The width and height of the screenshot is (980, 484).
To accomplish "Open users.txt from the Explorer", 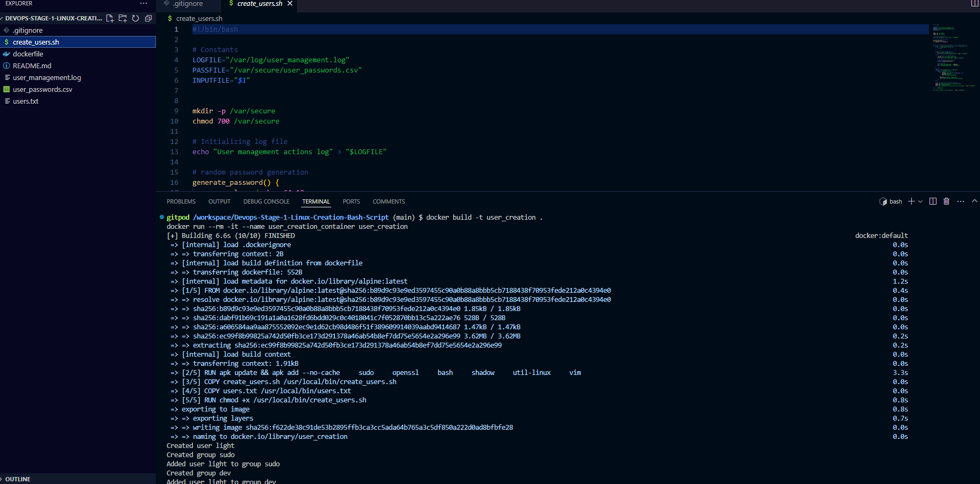I will [x=78, y=101].
